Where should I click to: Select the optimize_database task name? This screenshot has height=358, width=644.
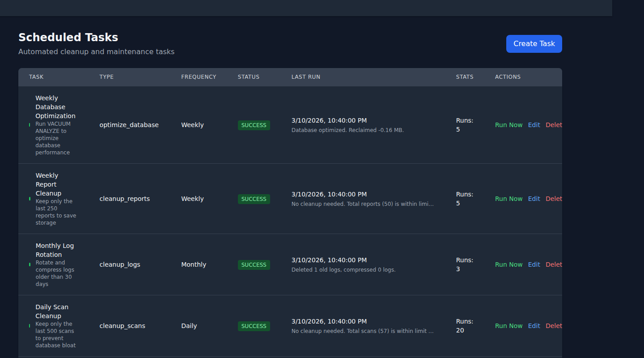pos(129,125)
